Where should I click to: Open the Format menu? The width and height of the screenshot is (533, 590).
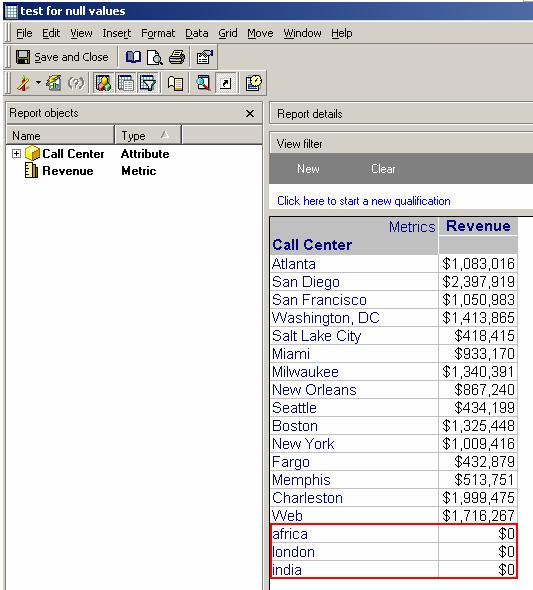(x=158, y=33)
